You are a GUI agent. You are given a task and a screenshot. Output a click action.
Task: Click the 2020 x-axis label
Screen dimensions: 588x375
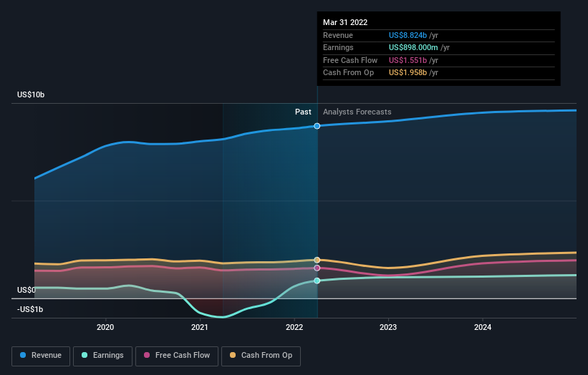(105, 327)
